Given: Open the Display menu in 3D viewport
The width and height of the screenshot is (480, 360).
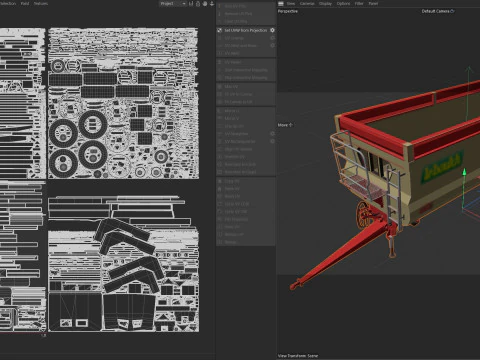Looking at the screenshot, I should coord(325,4).
